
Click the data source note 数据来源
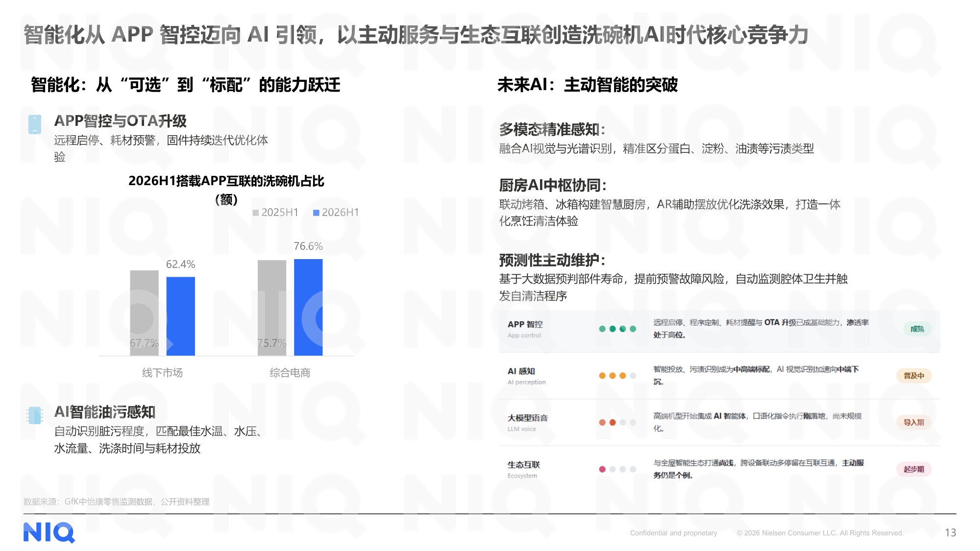tap(117, 502)
